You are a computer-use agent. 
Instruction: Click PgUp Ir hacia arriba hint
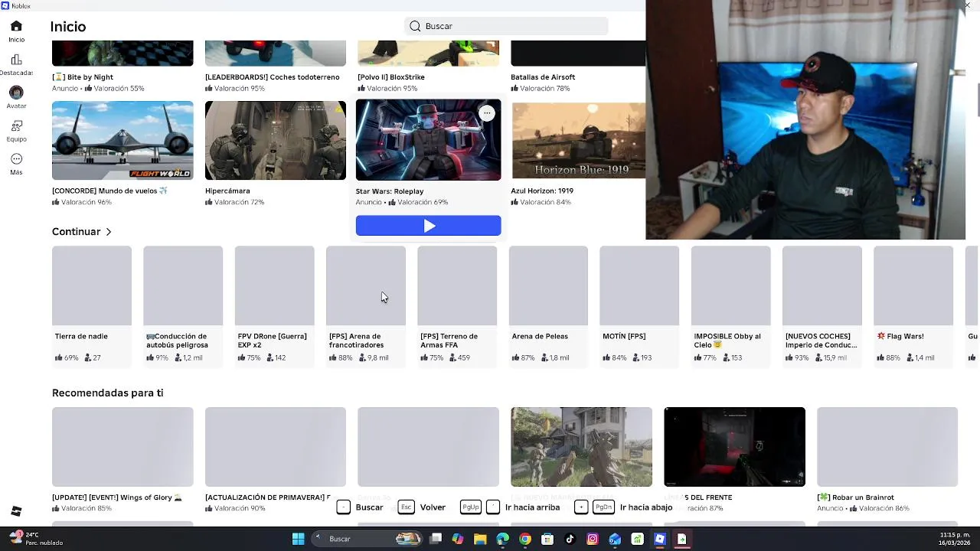510,507
